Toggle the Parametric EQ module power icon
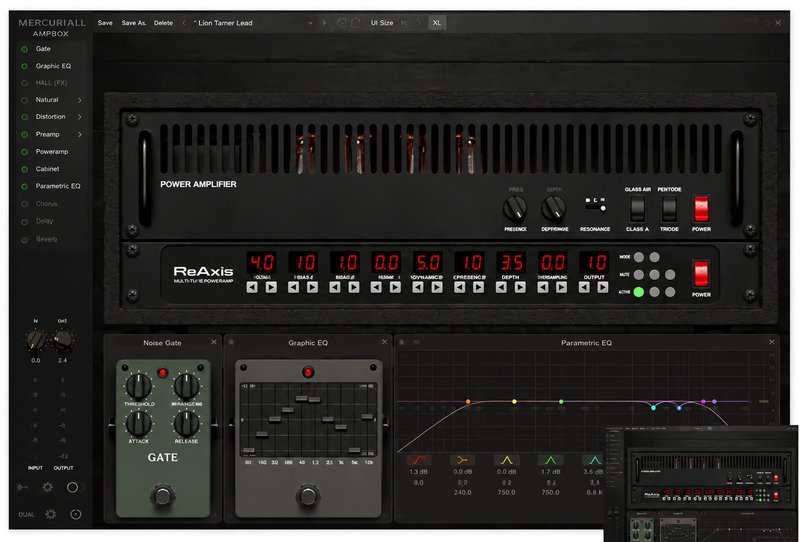The width and height of the screenshot is (800, 542). [24, 187]
